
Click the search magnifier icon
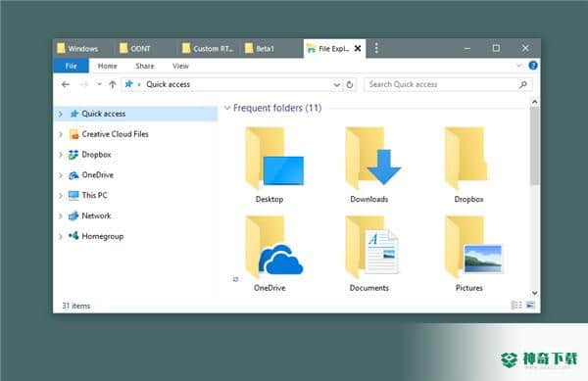(523, 84)
